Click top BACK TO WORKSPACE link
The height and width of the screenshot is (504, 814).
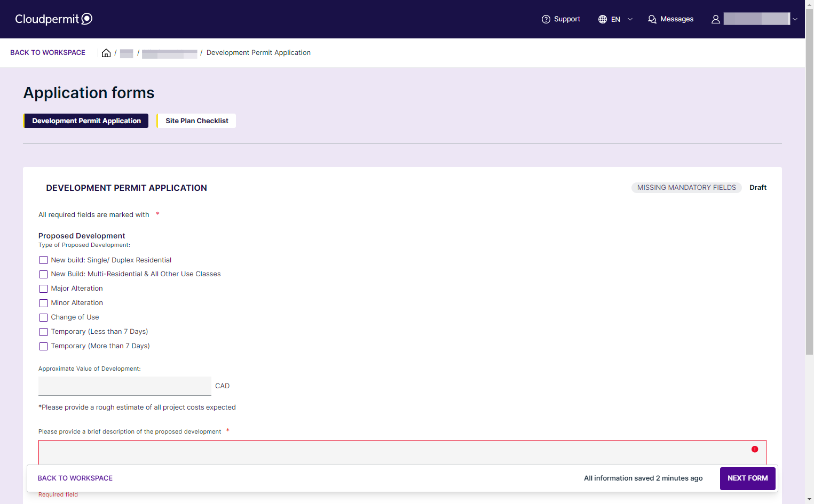pyautogui.click(x=48, y=53)
